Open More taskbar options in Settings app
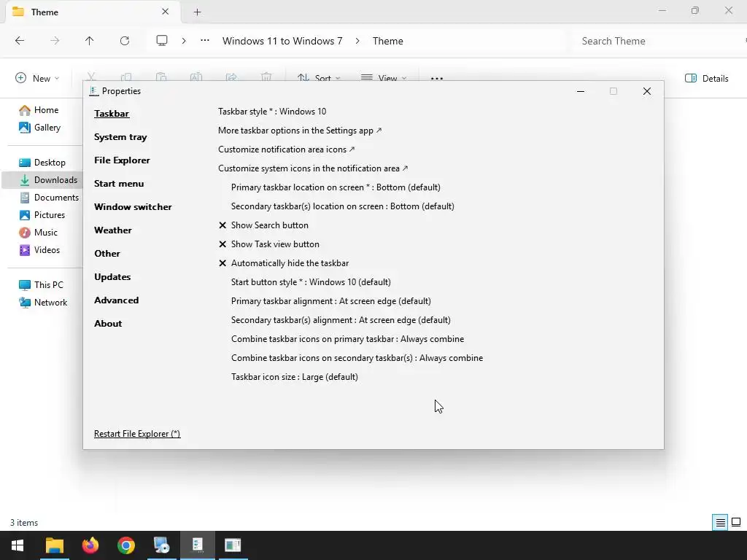 [300, 131]
